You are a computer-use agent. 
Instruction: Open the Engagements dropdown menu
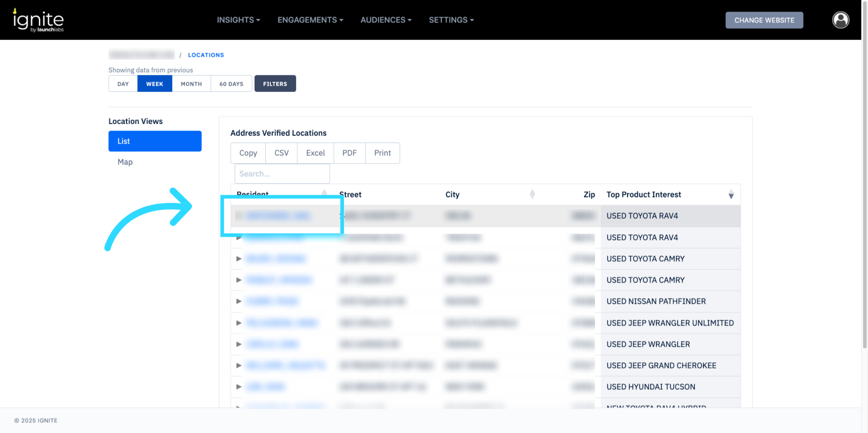[x=310, y=20]
